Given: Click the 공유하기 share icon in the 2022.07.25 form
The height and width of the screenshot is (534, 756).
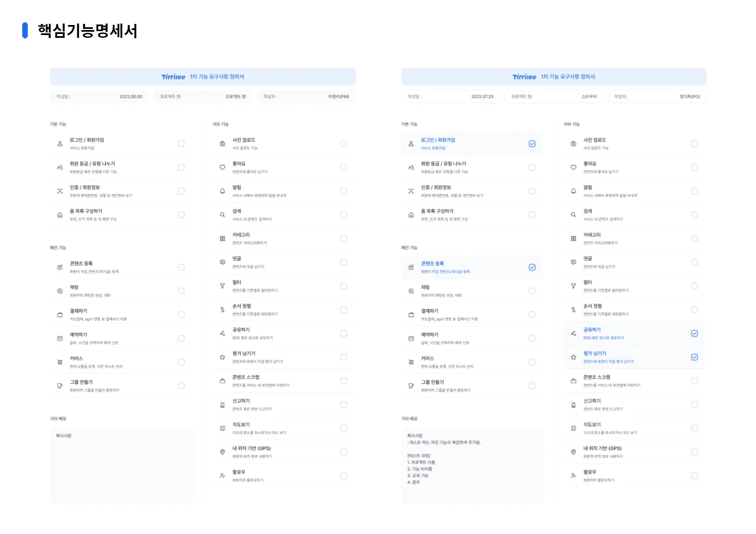Looking at the screenshot, I should coord(573,333).
